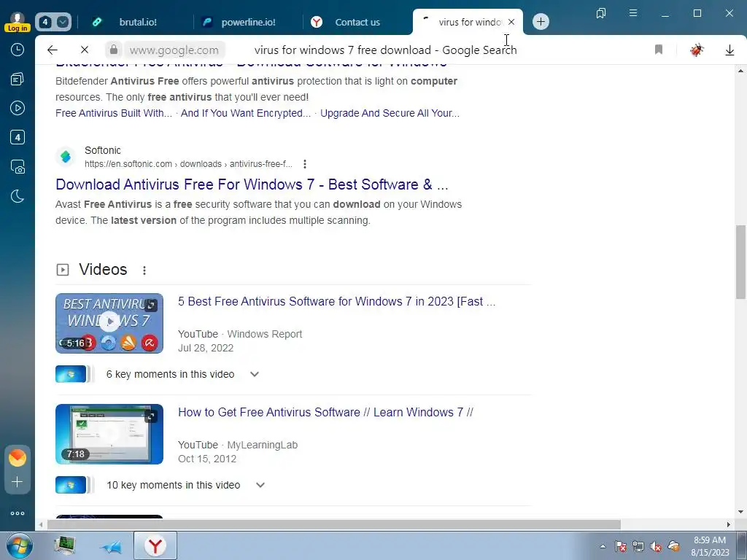Click the Yandex Browser taskbar button

[155, 545]
